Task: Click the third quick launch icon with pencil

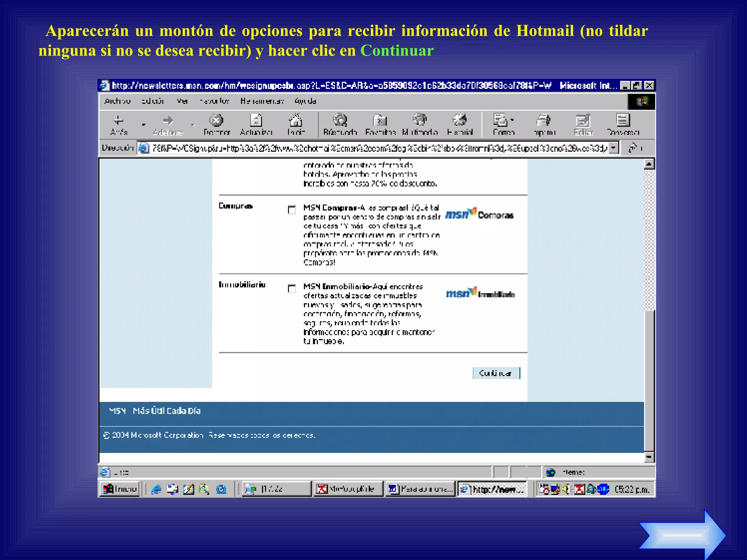Action: pyautogui.click(x=189, y=489)
